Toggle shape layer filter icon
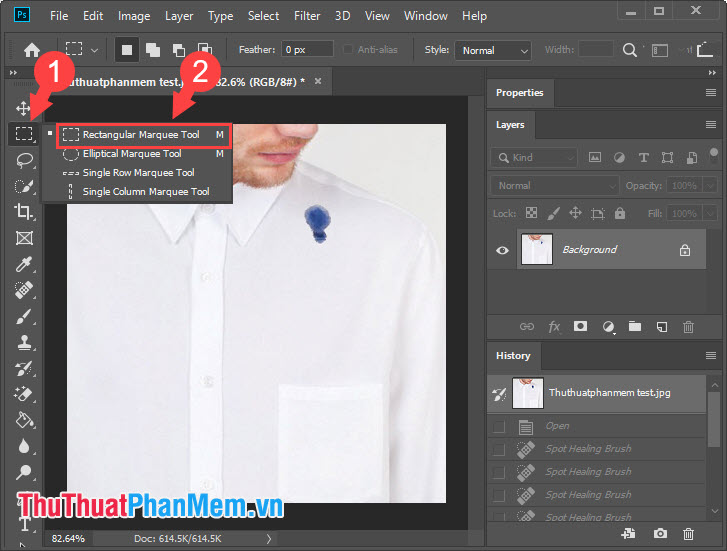Screen dimensions: 727x551 click(667, 158)
